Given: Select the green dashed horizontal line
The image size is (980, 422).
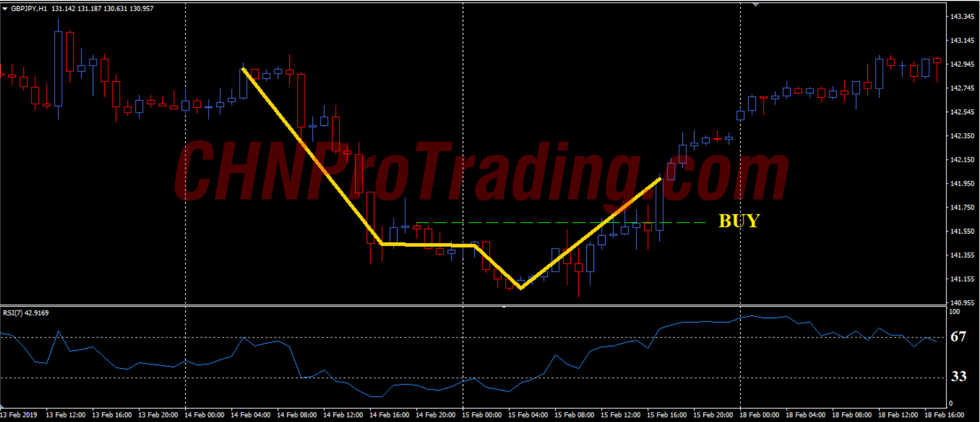Looking at the screenshot, I should tap(560, 223).
